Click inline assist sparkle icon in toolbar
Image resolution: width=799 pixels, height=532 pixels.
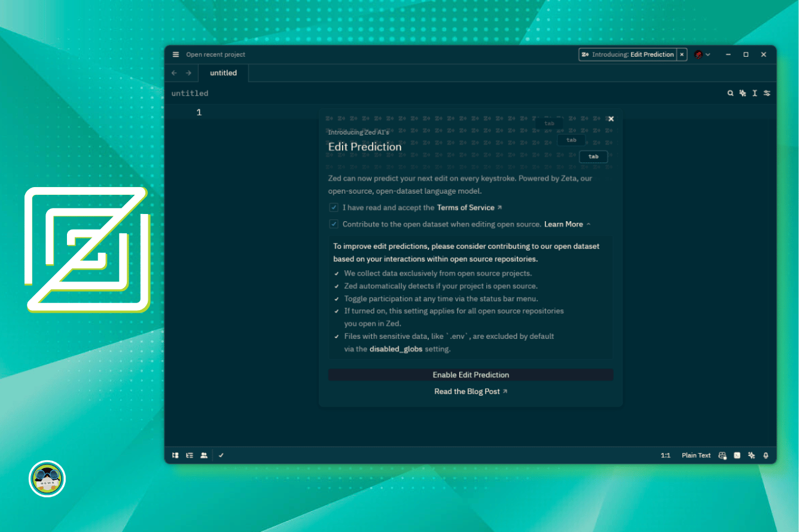(x=742, y=93)
